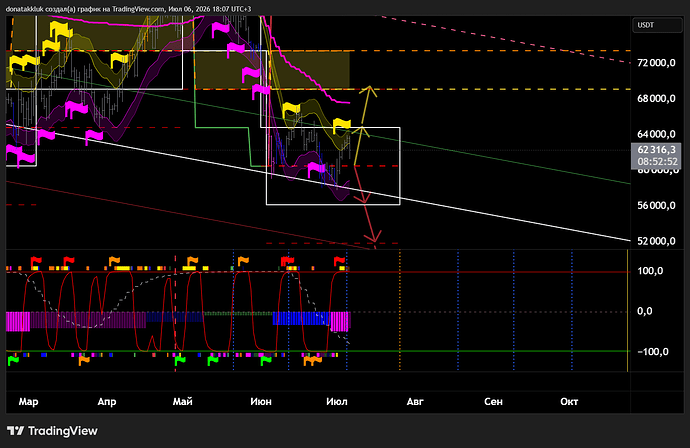
Task: Open the USDT currency selector
Action: tap(657, 25)
